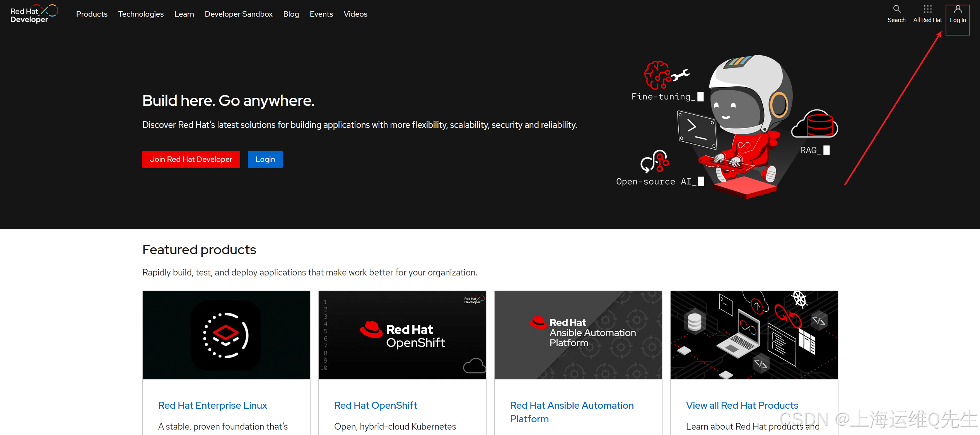This screenshot has height=435, width=980.
Task: Click the Red Hat Developer logo
Action: point(34,14)
